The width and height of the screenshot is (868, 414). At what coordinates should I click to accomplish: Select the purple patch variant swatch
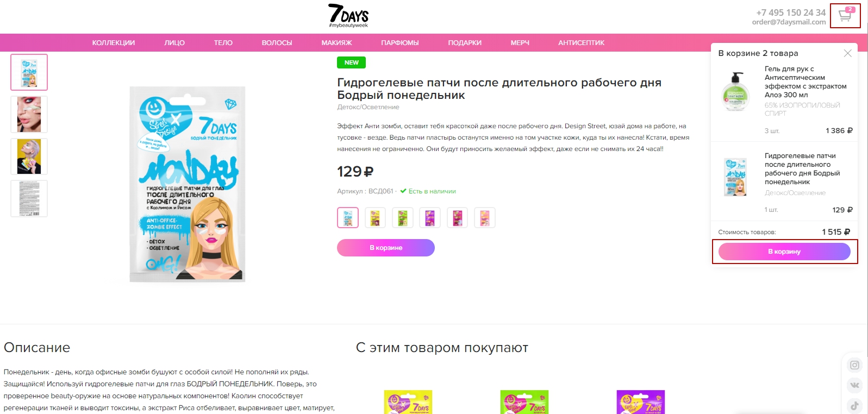[x=430, y=217]
